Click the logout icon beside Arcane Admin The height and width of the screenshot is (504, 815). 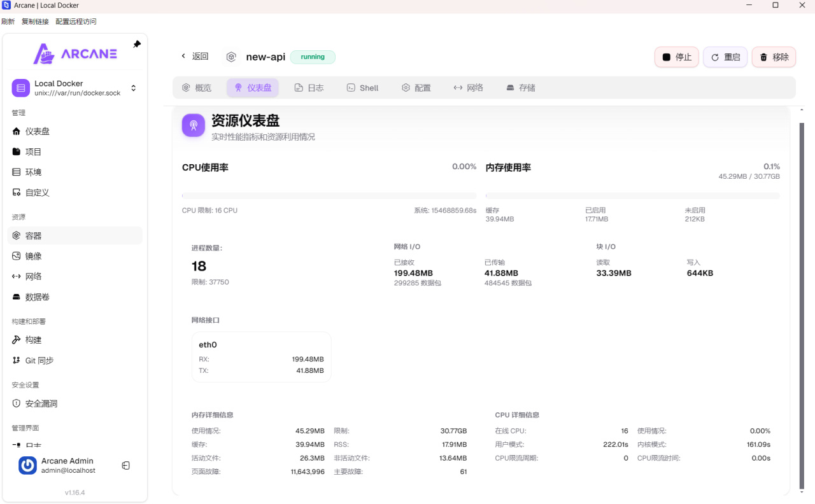[126, 466]
